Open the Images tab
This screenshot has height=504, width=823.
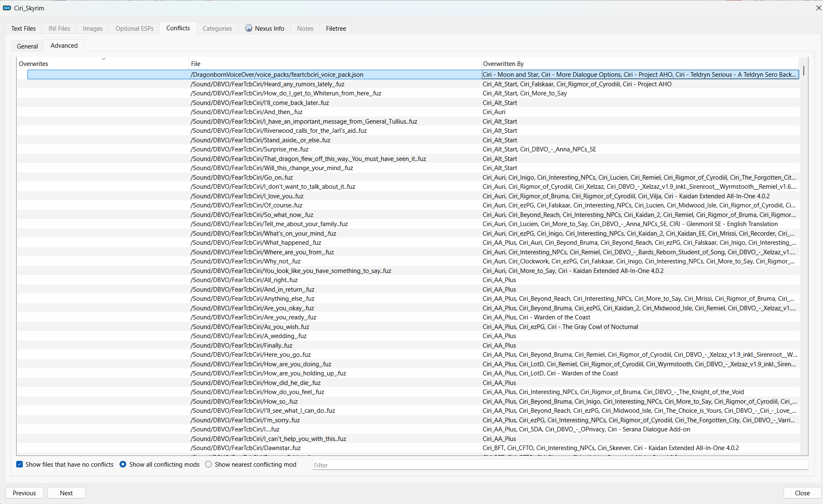(93, 28)
